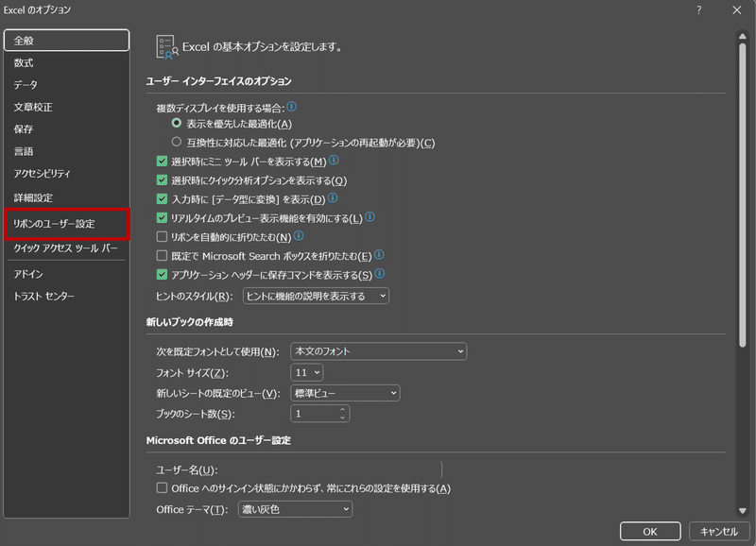Enable 既定で Microsoft Search ボックスを折りたたむ

162,255
